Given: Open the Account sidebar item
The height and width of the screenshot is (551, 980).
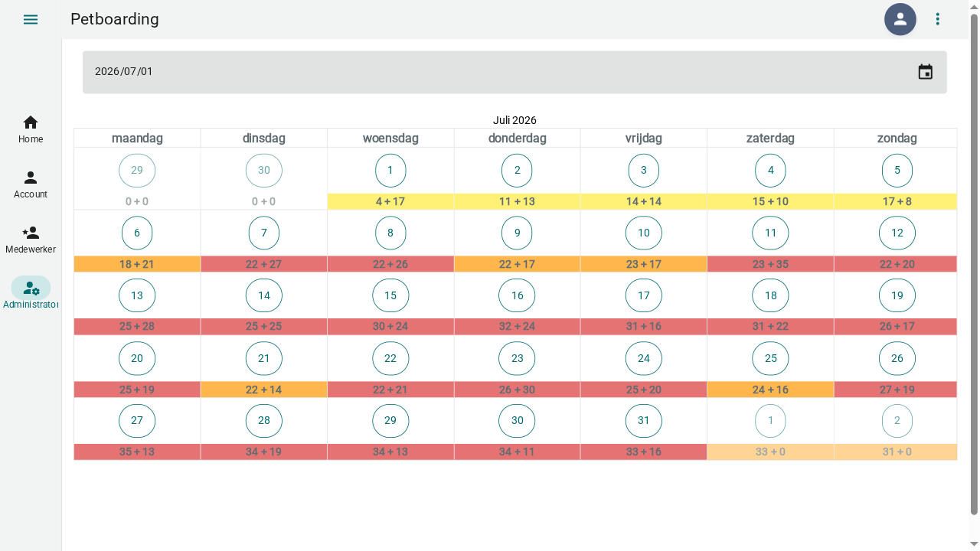Looking at the screenshot, I should pyautogui.click(x=31, y=184).
